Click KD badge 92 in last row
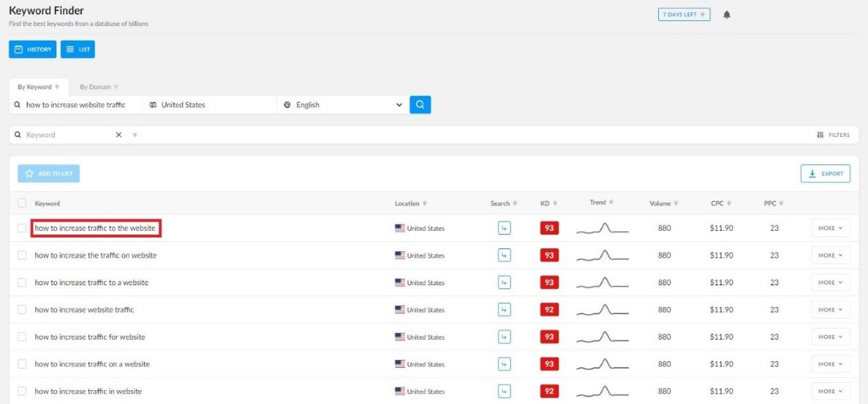868x404 pixels. tap(549, 391)
